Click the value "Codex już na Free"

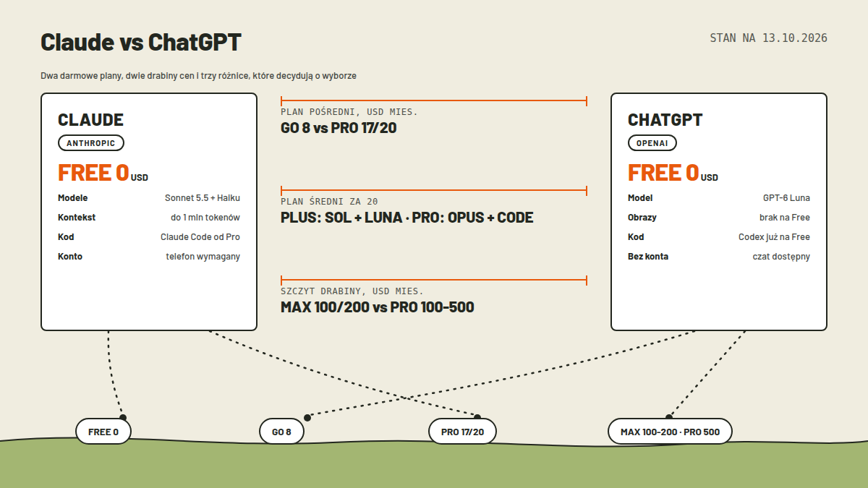point(774,237)
